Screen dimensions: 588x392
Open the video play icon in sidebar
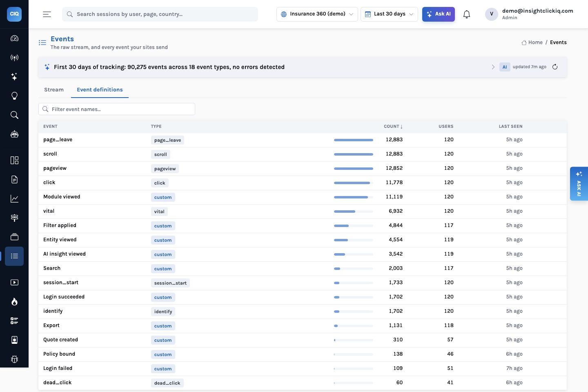tap(14, 283)
